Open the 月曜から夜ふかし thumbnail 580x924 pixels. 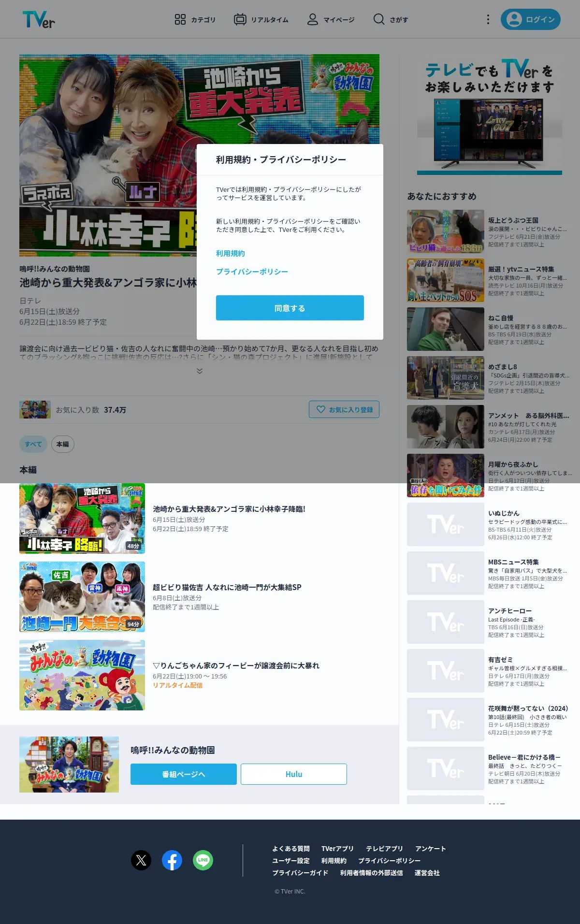click(446, 476)
